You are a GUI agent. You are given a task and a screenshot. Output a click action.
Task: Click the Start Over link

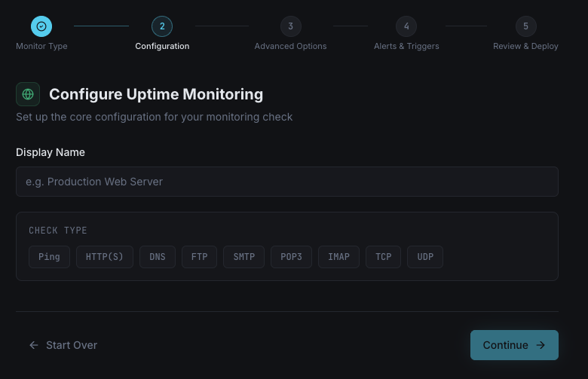(x=63, y=345)
